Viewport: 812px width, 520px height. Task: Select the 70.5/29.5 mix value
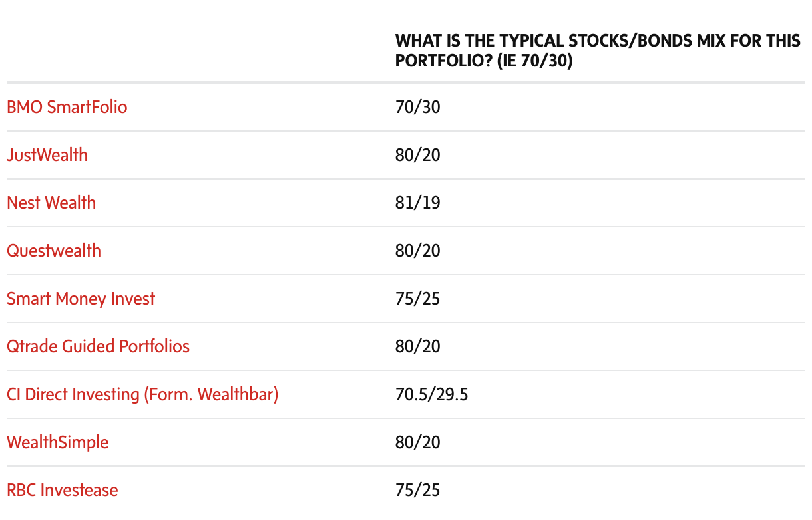pos(431,394)
